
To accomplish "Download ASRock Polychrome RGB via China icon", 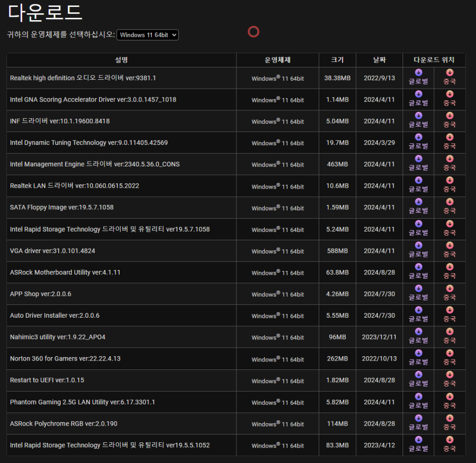I will coord(449,418).
